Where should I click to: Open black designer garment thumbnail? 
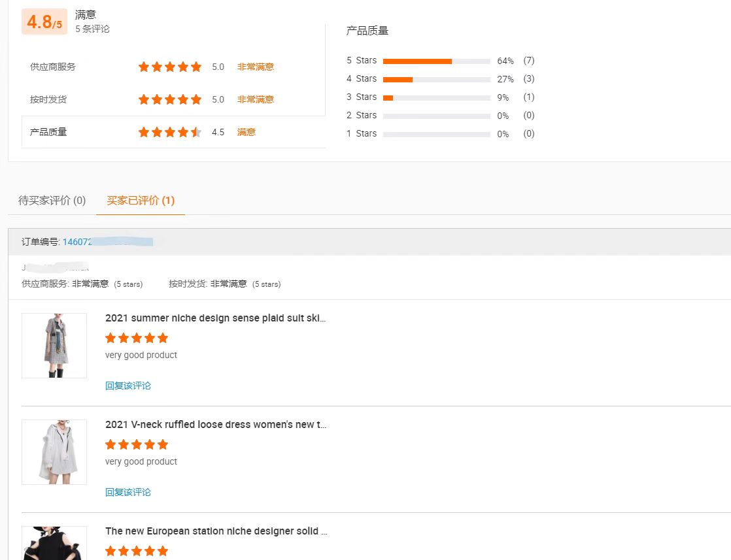tap(54, 543)
